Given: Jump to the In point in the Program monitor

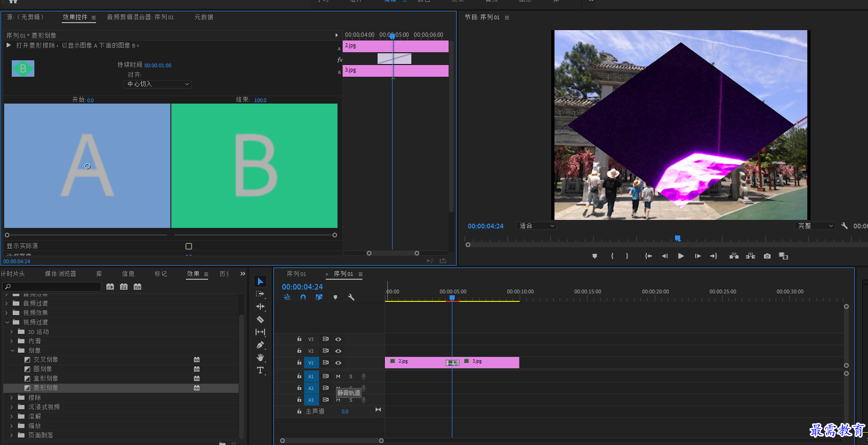Looking at the screenshot, I should 648,256.
